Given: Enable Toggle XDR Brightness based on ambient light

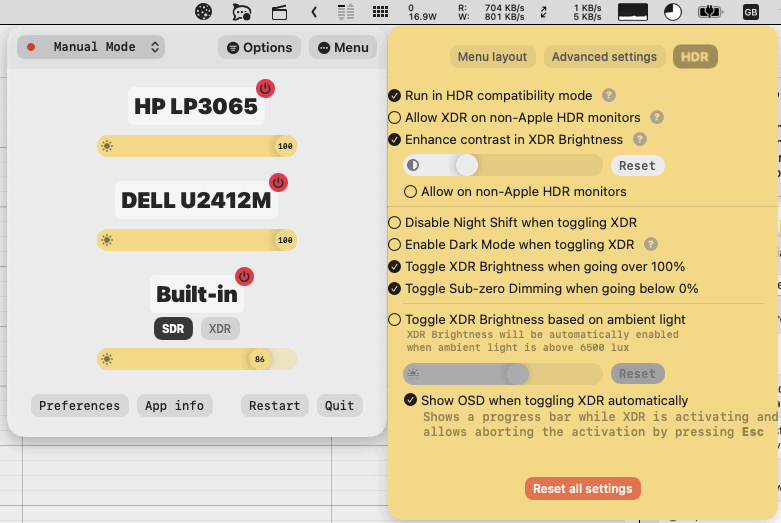Looking at the screenshot, I should [x=394, y=319].
